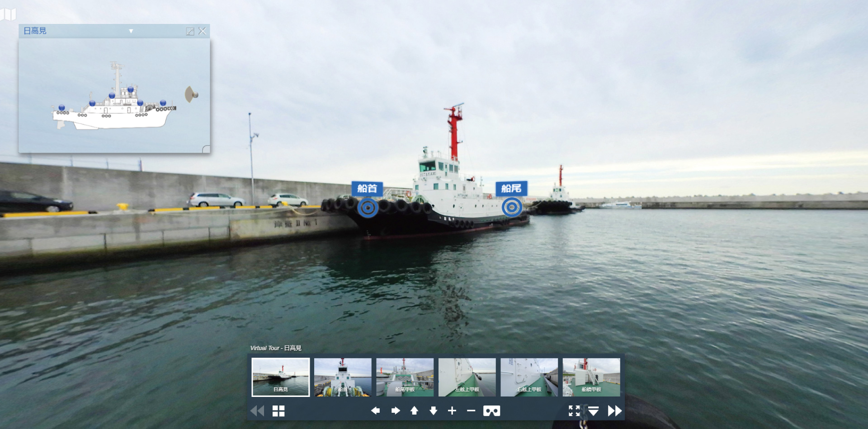
Task: Close the ship floor plan panel
Action: point(202,31)
